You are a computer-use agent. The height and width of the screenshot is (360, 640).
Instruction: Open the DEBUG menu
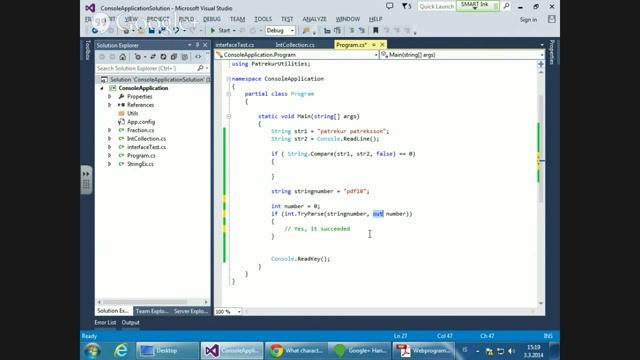point(211,19)
